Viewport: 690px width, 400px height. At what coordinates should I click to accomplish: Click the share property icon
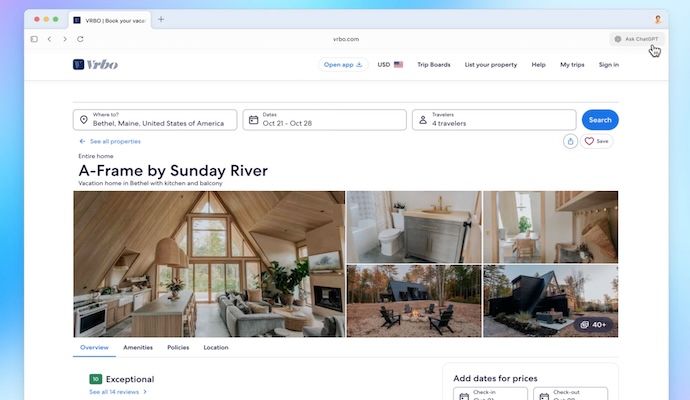(570, 141)
